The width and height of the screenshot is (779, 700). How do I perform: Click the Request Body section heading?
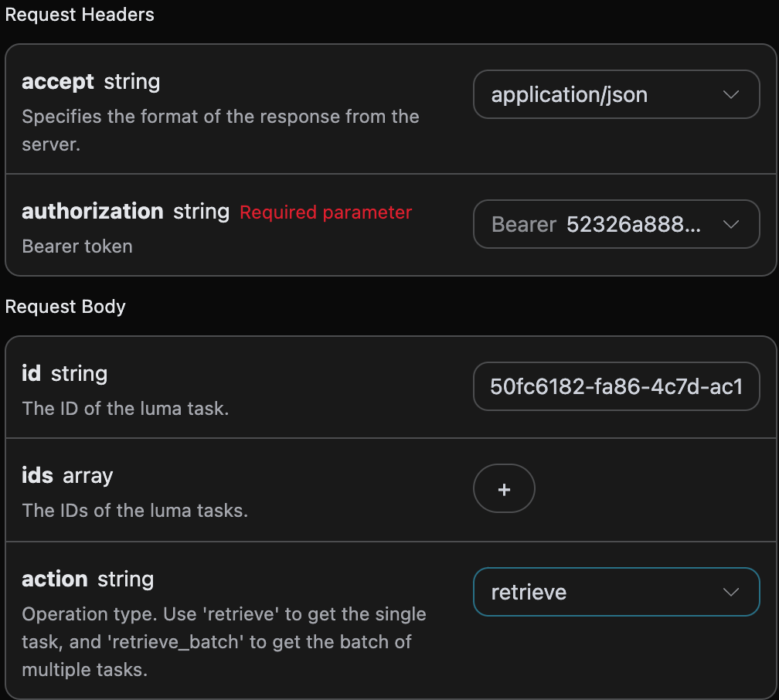click(65, 307)
